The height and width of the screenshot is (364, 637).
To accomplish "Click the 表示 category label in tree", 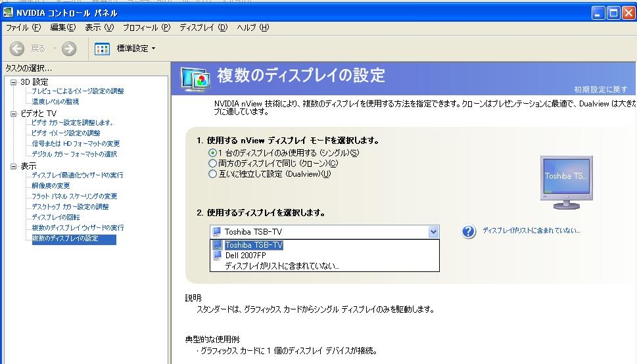I will point(28,166).
